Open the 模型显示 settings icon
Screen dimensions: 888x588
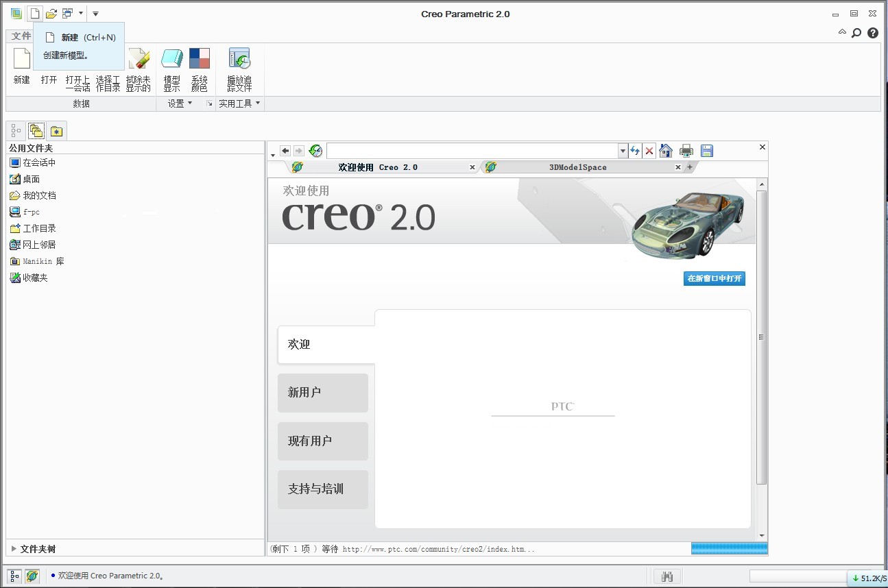tap(171, 58)
